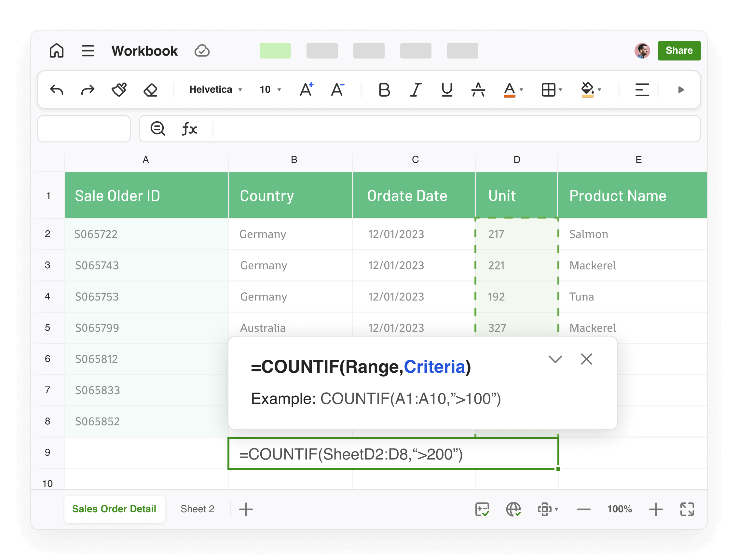Open the view layout mode dropdown
738x560 pixels.
548,509
